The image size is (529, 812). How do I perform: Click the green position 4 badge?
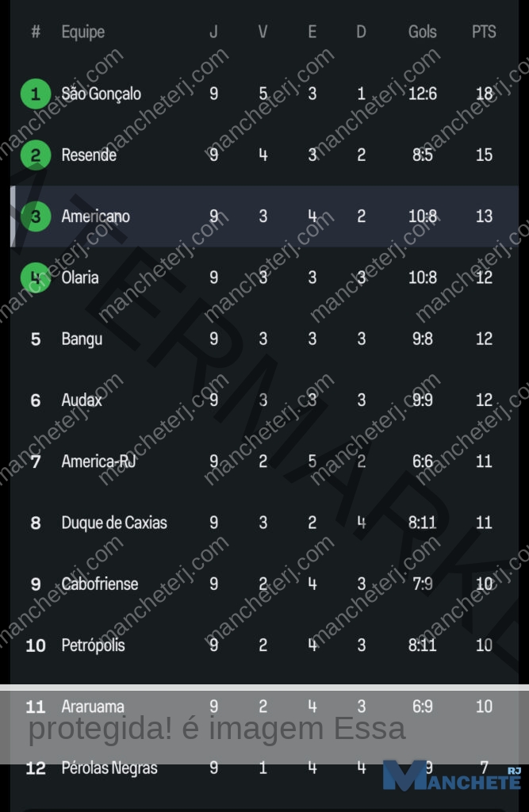[35, 278]
